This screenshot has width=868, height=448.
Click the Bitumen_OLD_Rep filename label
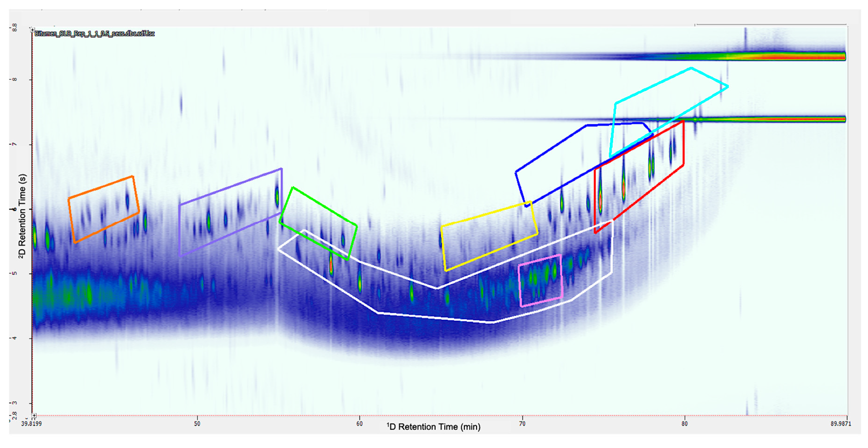pyautogui.click(x=94, y=33)
